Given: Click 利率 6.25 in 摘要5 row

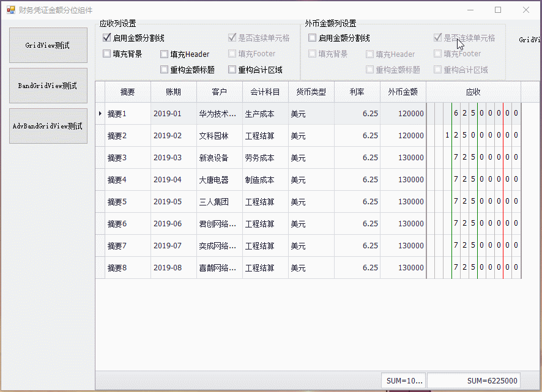Looking at the screenshot, I should pos(357,202).
